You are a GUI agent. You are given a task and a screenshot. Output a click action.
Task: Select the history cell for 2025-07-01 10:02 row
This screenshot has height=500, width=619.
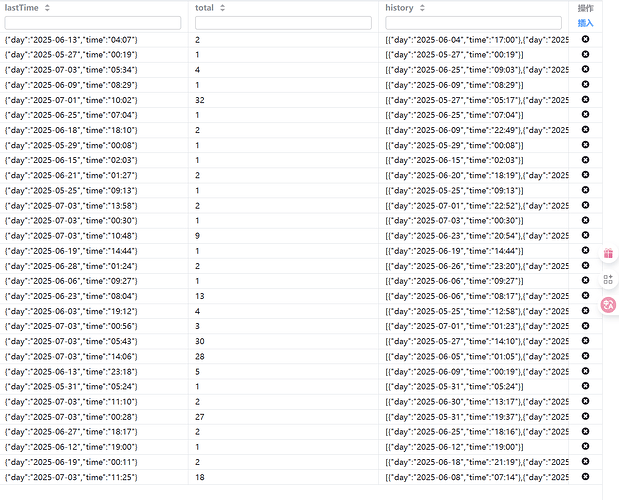pyautogui.click(x=476, y=100)
